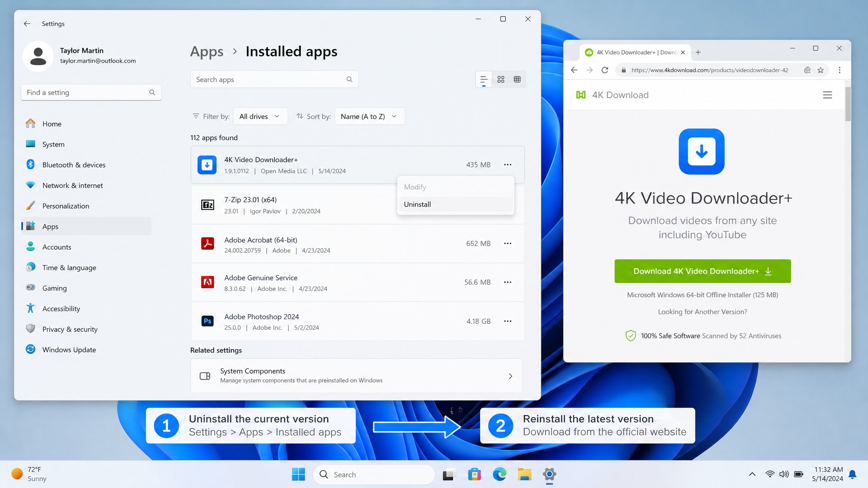Switch to table view of installed apps
This screenshot has height=488, width=868.
click(517, 80)
